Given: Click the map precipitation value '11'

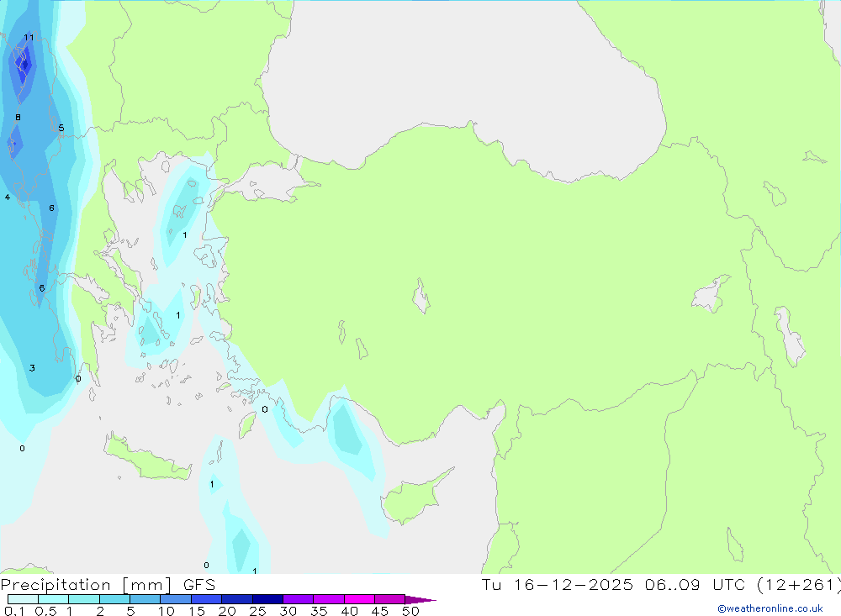Looking at the screenshot, I should 29,38.
